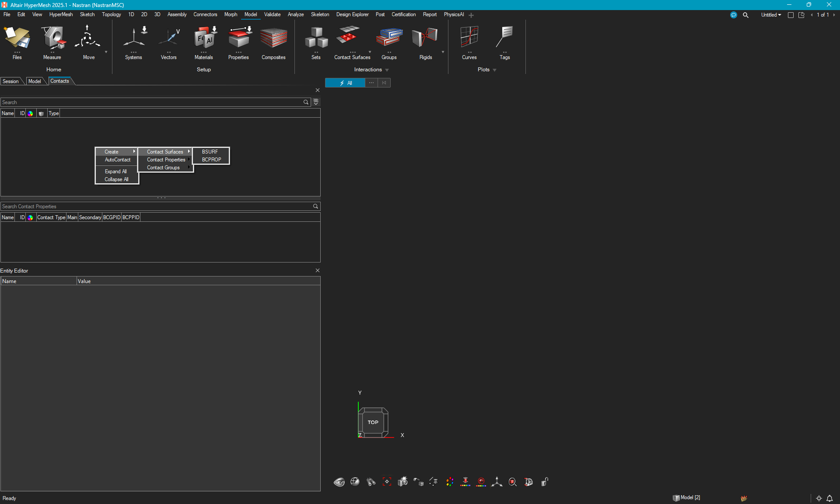Go to the next page arrow
The height and width of the screenshot is (504, 840).
coord(834,15)
